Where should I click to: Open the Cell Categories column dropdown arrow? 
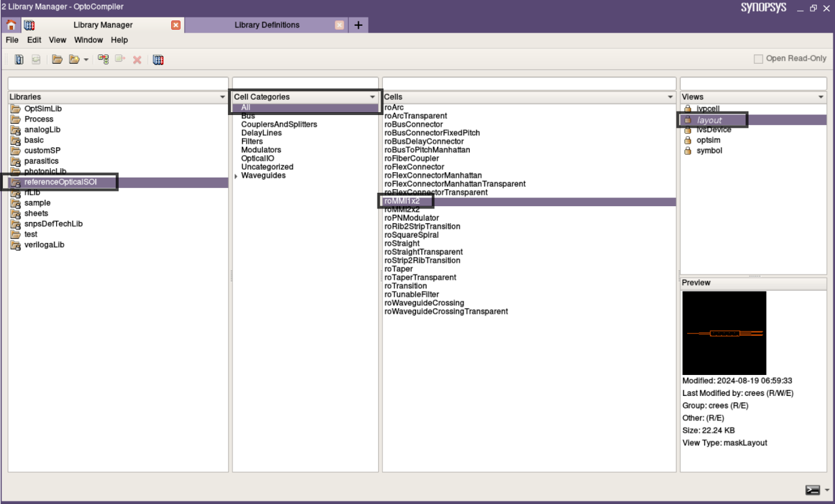click(x=373, y=97)
